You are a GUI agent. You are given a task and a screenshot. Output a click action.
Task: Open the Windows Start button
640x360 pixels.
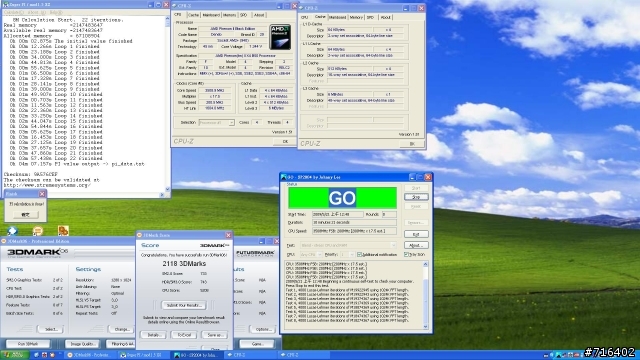14,355
